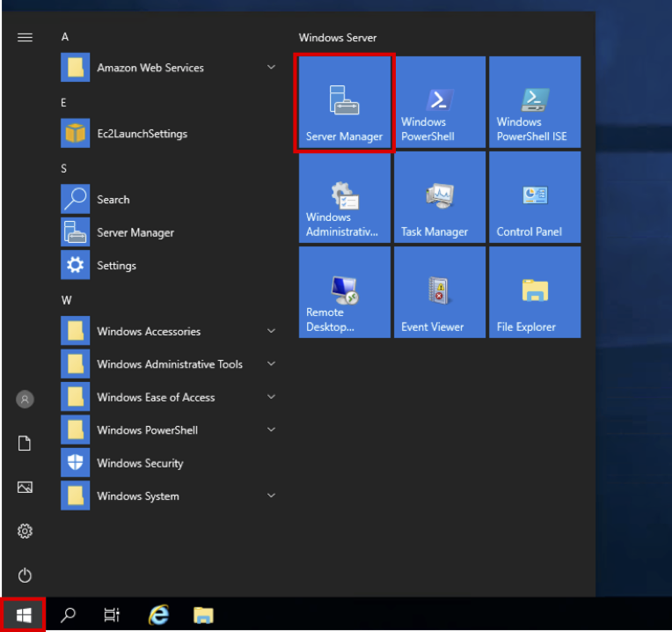This screenshot has height=632, width=672.
Task: Click Internet Explorer on the taskbar
Action: (x=158, y=615)
